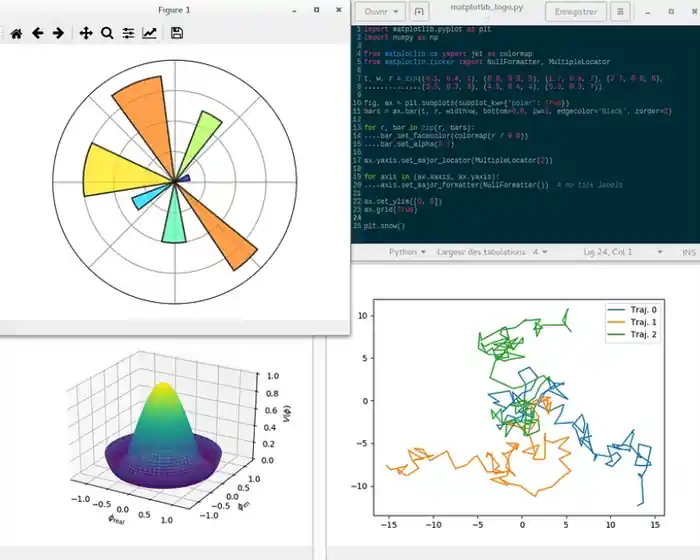Minimize the text editor window
700x560 pixels.
tap(648, 13)
